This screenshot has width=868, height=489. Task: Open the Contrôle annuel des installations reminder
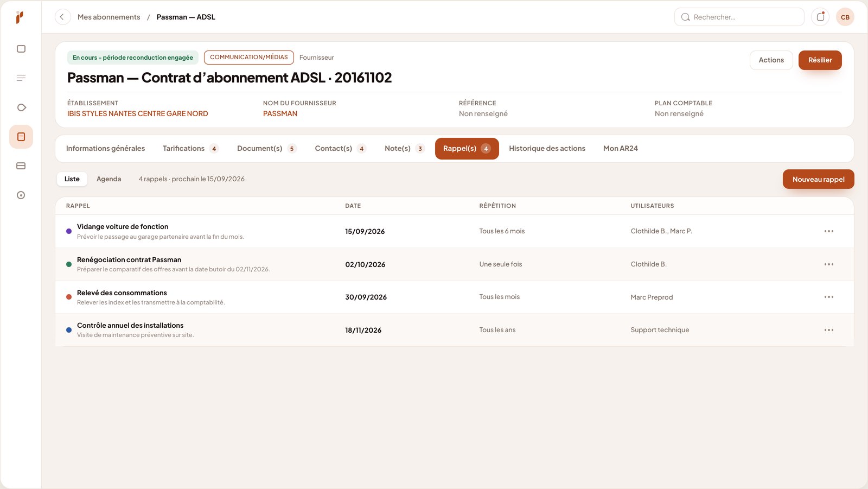[x=130, y=326]
